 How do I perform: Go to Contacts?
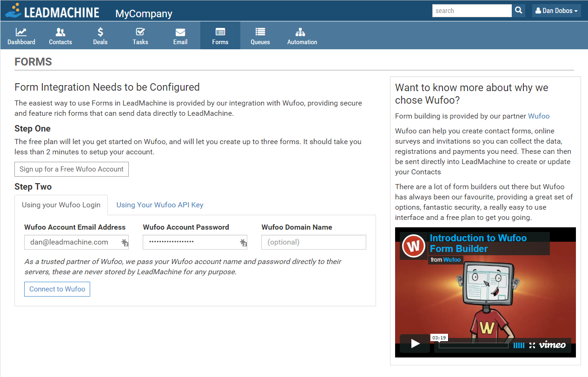(x=60, y=36)
